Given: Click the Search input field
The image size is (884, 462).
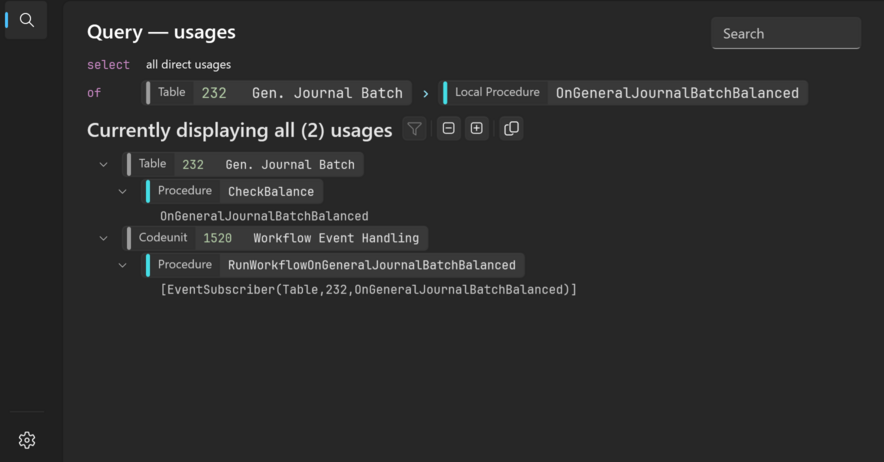Looking at the screenshot, I should pyautogui.click(x=786, y=33).
